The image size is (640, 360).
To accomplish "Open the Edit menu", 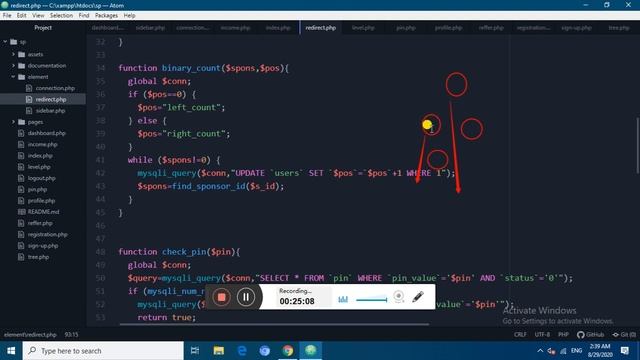I will (x=22, y=16).
